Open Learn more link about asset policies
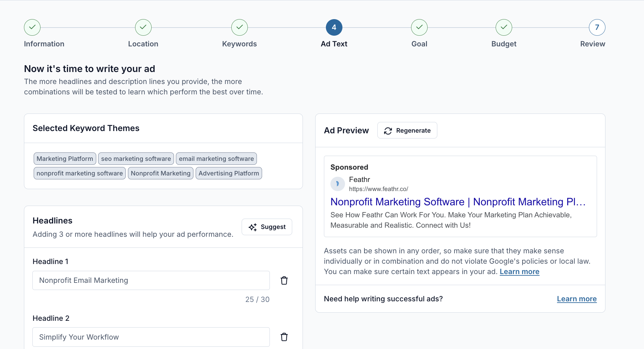This screenshot has height=349, width=644. [519, 272]
